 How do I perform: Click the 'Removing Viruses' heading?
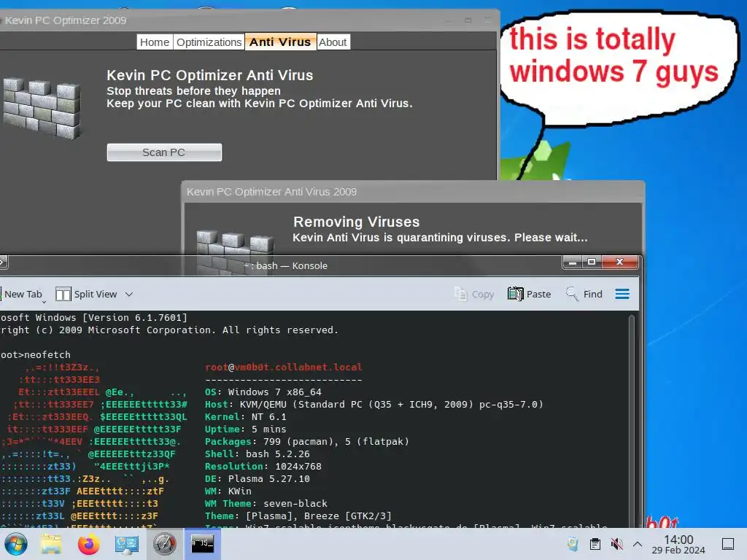[x=356, y=222]
